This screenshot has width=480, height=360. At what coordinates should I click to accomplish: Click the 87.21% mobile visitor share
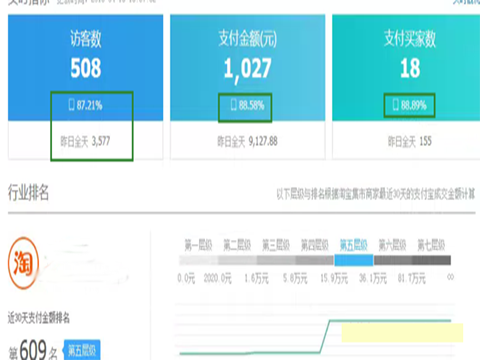click(x=89, y=105)
